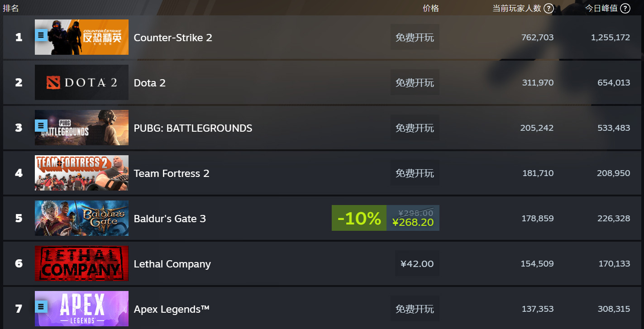Click the blue list icon on Apex Legends thumbnail

pyautogui.click(x=41, y=306)
